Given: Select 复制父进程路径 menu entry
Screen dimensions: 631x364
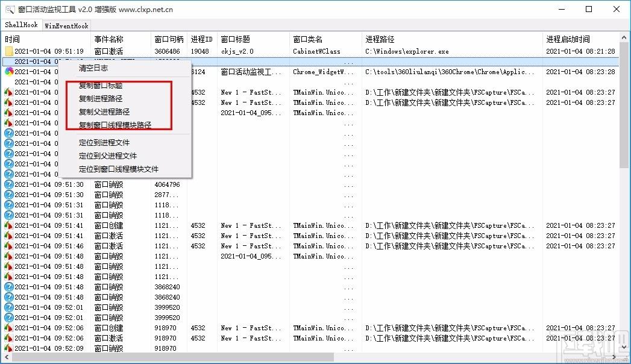Looking at the screenshot, I should (104, 112).
